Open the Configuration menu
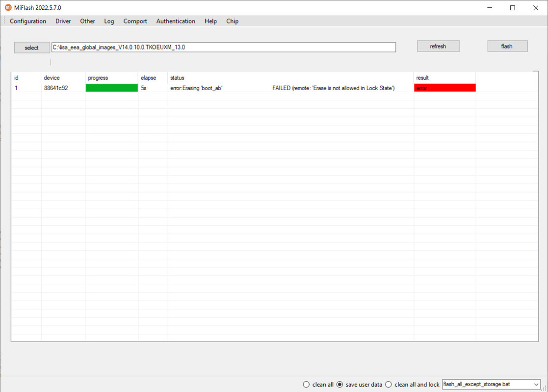Image resolution: width=548 pixels, height=392 pixels. (28, 21)
